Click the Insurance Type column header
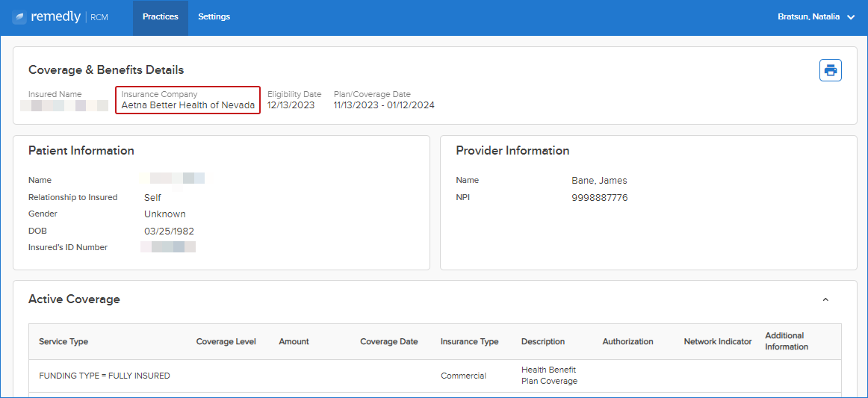 469,341
